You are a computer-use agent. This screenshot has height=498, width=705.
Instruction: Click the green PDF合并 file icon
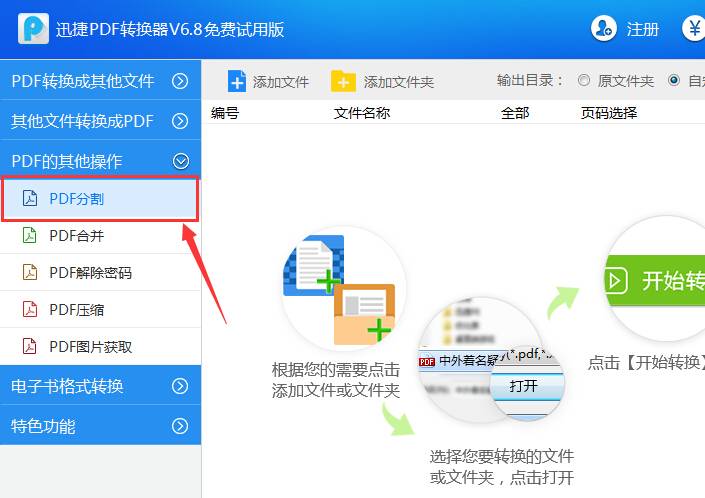point(30,235)
